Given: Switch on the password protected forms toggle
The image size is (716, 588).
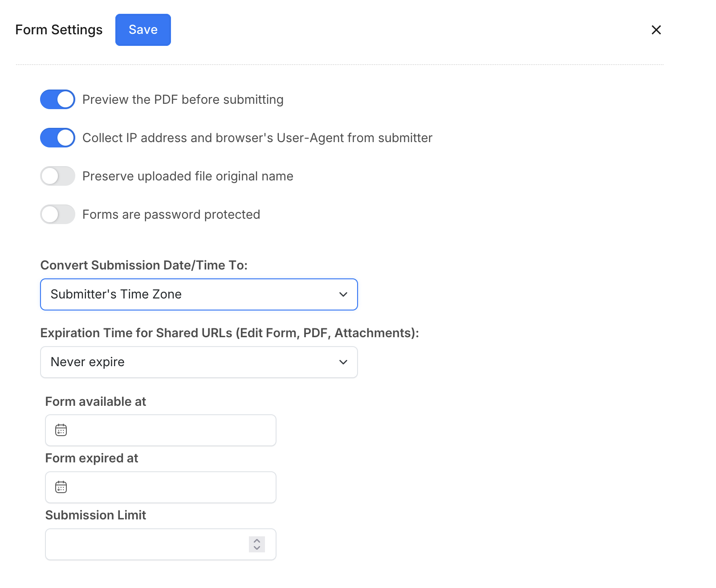Looking at the screenshot, I should (58, 214).
